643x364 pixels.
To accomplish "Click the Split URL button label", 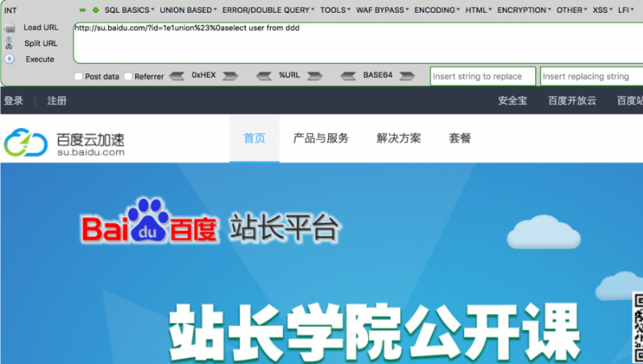I will tap(40, 43).
